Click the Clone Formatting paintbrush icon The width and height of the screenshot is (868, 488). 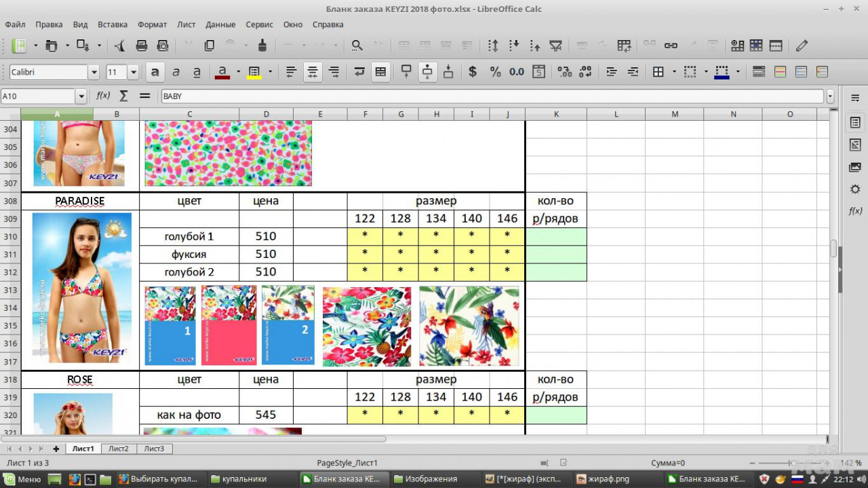[x=262, y=45]
